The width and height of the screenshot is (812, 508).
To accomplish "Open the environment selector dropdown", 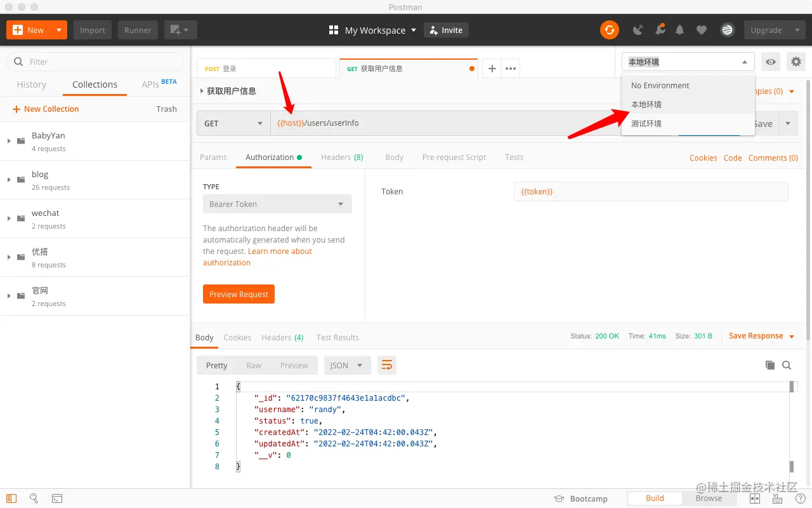I will (x=688, y=62).
